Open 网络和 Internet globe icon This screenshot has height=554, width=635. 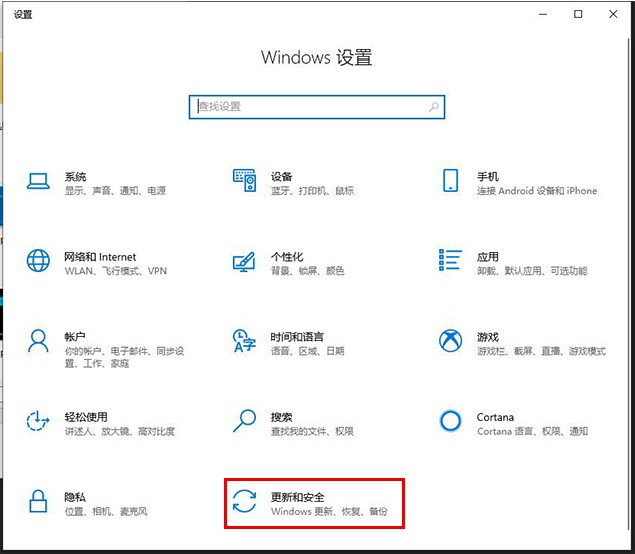point(39,261)
